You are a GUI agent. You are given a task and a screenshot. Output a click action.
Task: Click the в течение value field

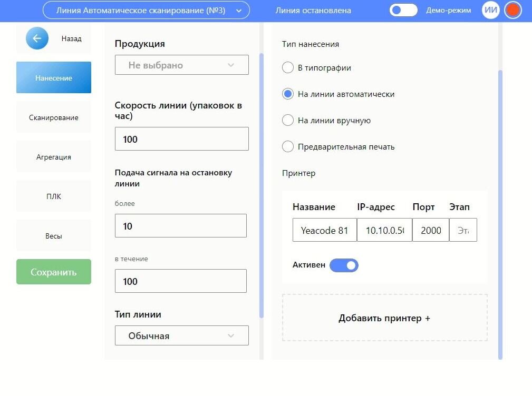click(180, 281)
